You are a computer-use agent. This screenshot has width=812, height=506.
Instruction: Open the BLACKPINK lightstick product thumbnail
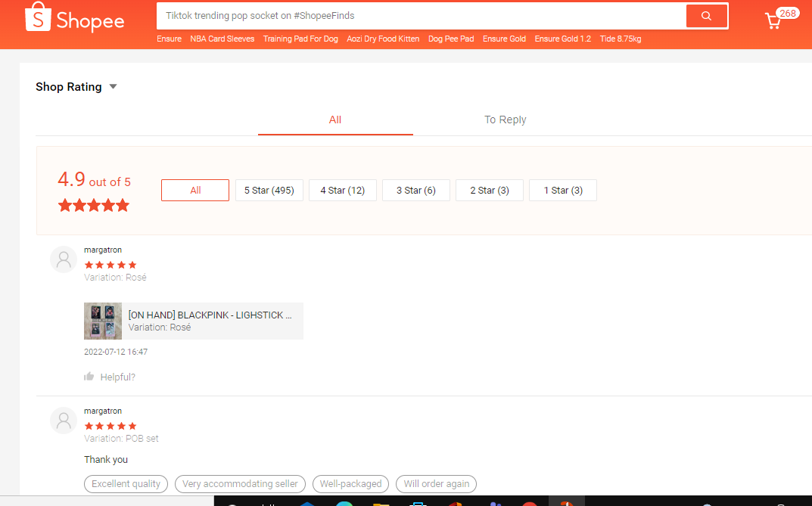[103, 321]
